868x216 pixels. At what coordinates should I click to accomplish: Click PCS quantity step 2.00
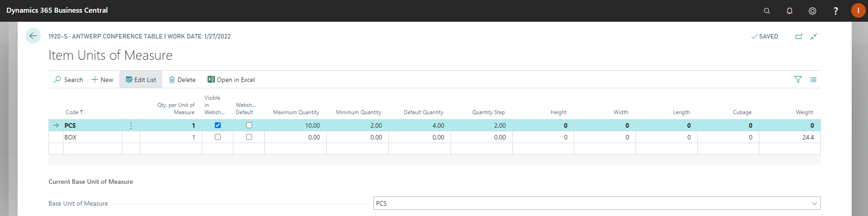click(481, 125)
